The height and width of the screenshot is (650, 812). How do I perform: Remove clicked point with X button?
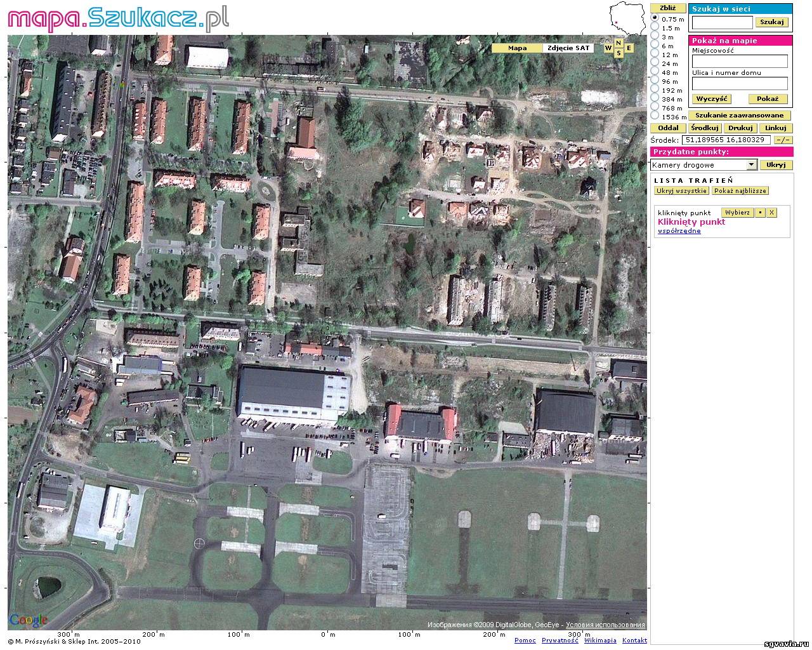point(771,213)
